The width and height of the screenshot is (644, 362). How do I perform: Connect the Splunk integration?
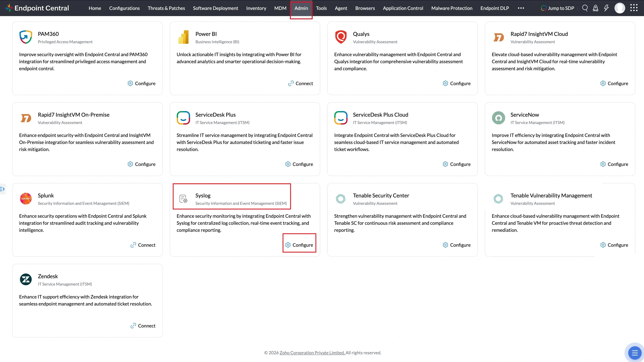pyautogui.click(x=143, y=245)
